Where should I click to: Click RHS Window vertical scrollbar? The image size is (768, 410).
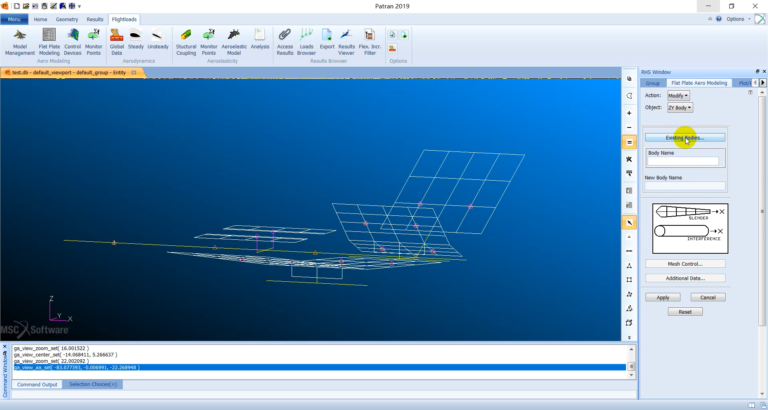pos(762,211)
